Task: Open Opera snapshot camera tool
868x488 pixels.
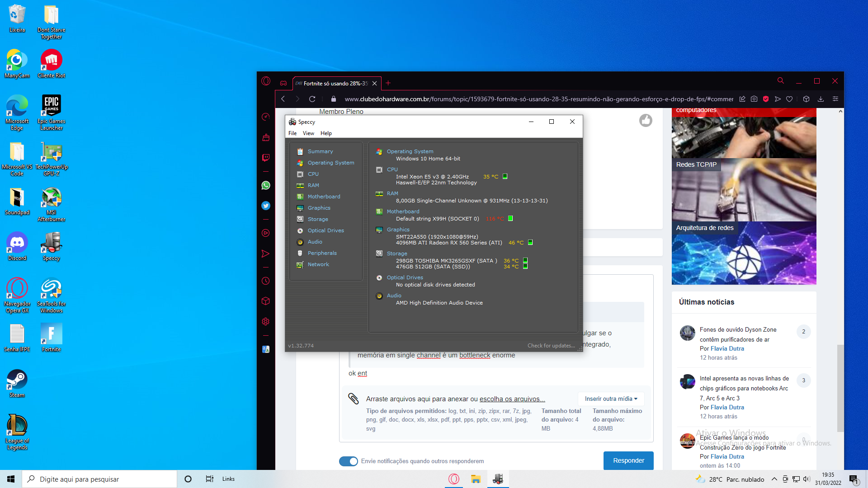Action: (754, 99)
